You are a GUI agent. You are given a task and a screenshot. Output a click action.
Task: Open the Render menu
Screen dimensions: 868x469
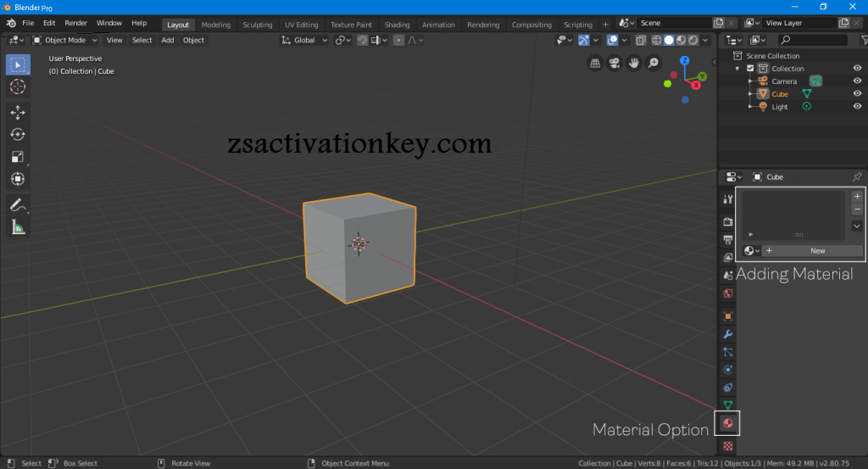pos(75,23)
